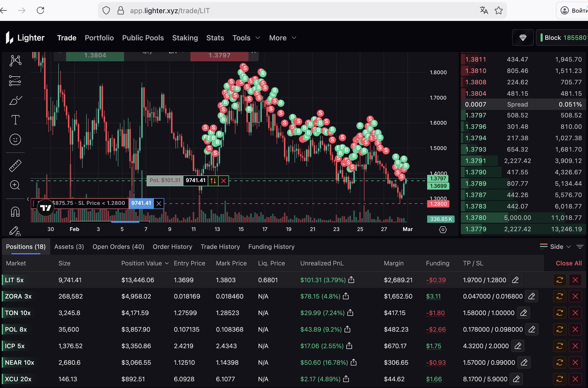Click the magnet snap mode icon
This screenshot has height=388, width=588.
click(x=15, y=212)
